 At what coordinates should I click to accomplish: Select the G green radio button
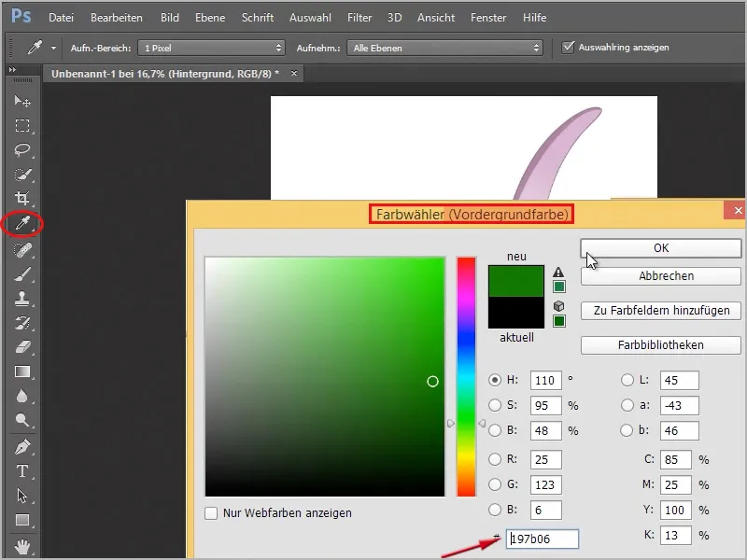[495, 484]
